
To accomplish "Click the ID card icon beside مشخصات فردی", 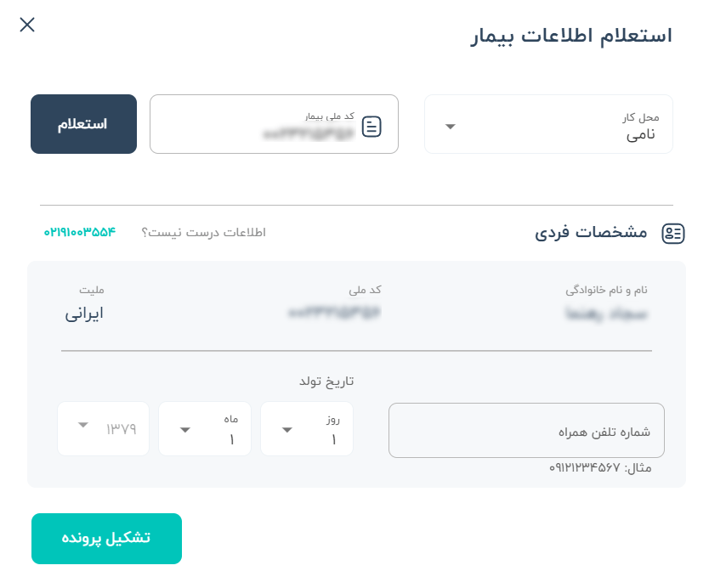I will click(672, 234).
